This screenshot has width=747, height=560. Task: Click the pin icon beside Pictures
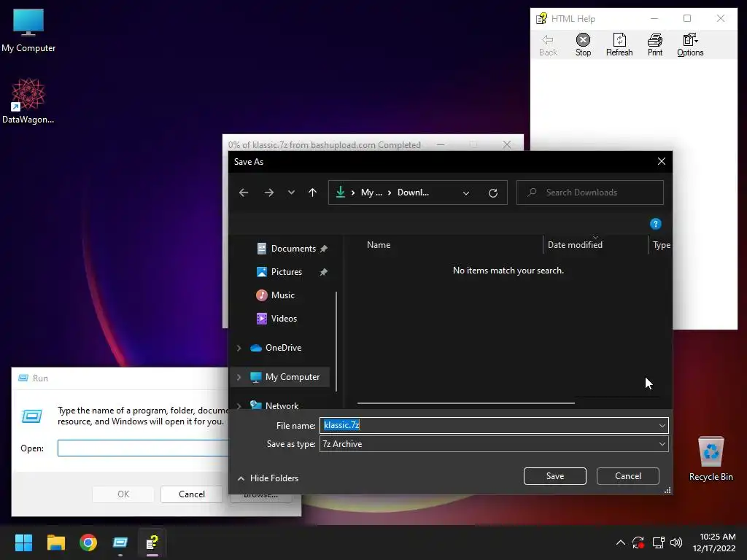tap(323, 272)
